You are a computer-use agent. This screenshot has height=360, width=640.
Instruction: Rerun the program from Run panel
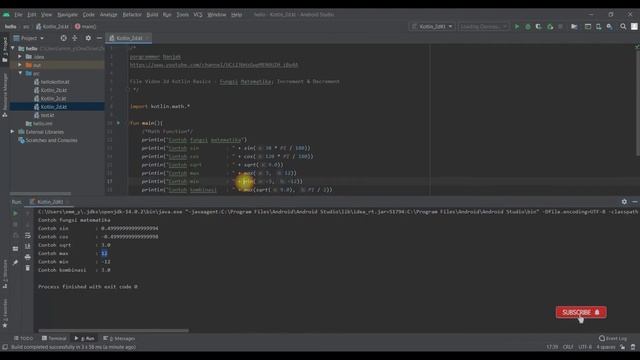[16, 213]
